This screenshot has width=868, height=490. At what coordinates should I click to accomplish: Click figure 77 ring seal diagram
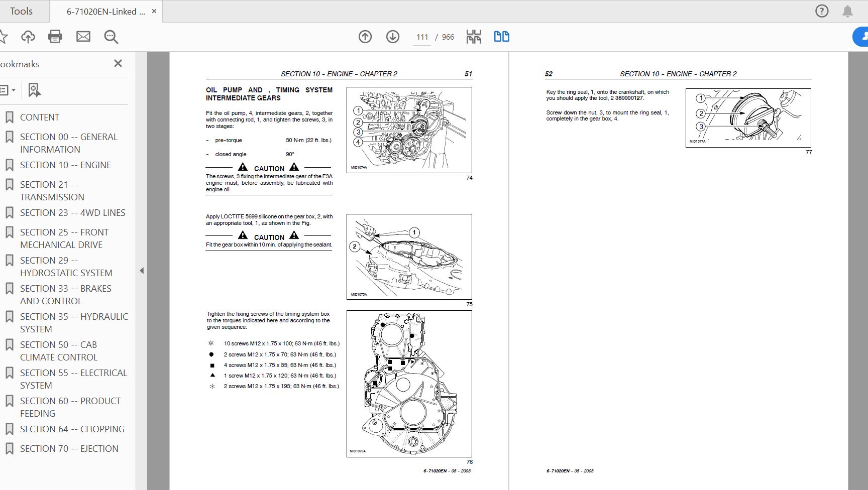(x=748, y=118)
